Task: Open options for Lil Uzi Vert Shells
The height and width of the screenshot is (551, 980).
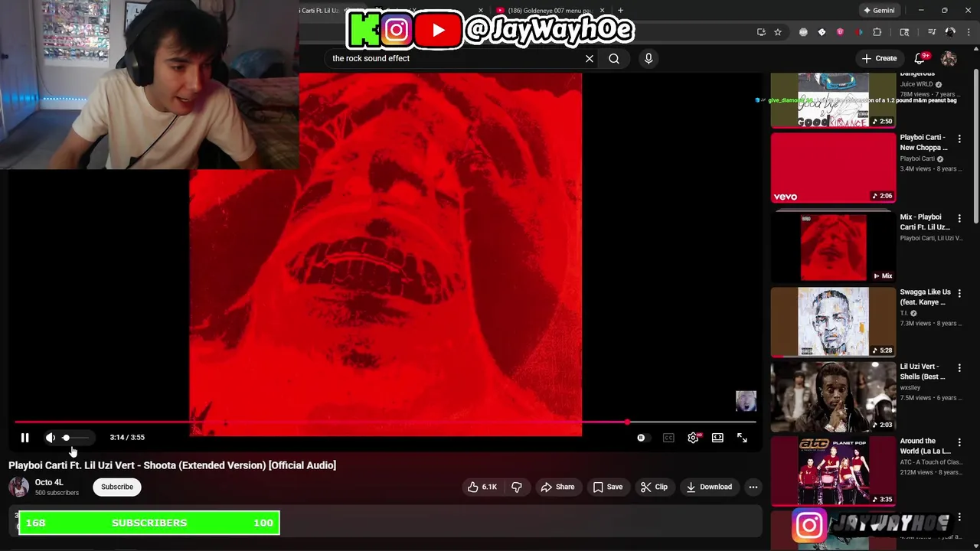Action: (x=959, y=368)
